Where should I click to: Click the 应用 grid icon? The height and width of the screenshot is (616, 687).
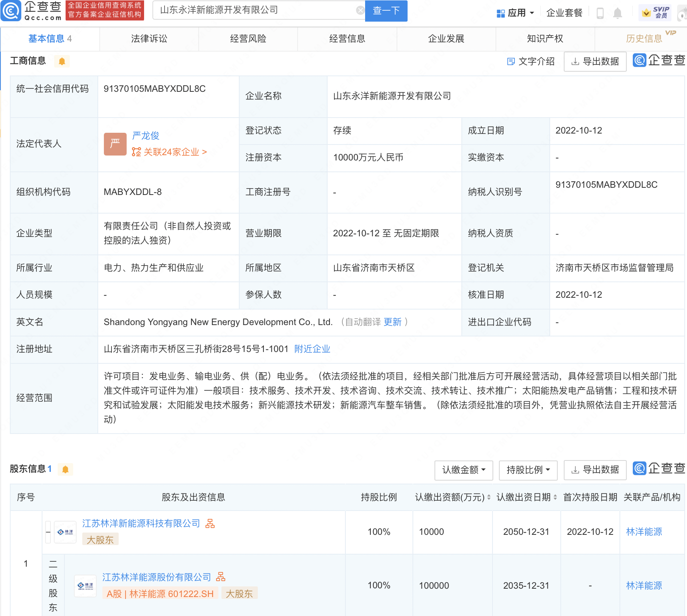pyautogui.click(x=500, y=13)
